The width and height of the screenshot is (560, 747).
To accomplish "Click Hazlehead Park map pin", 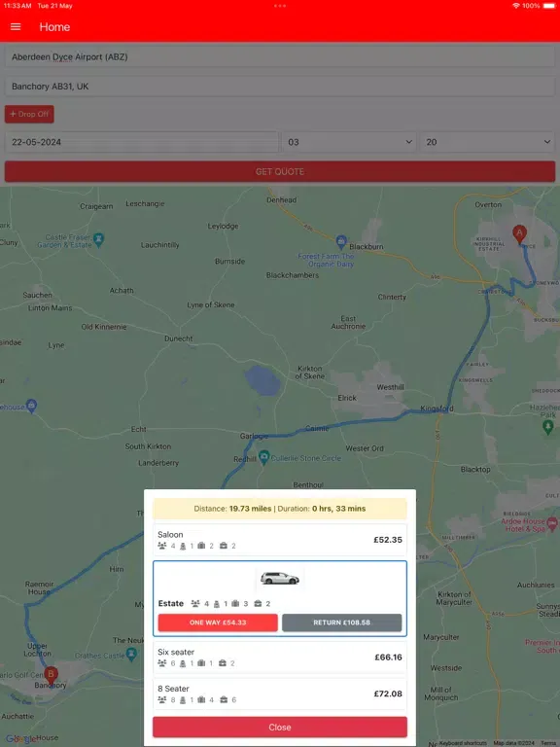I will (547, 426).
